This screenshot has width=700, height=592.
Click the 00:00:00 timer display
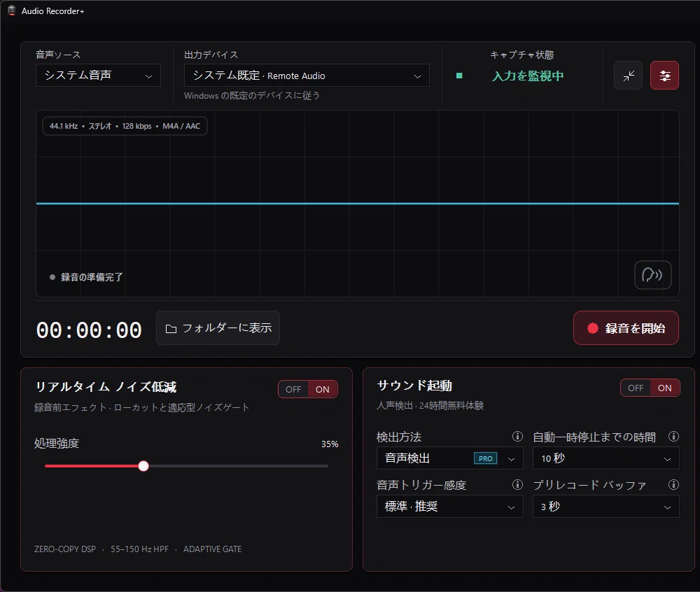pyautogui.click(x=89, y=330)
